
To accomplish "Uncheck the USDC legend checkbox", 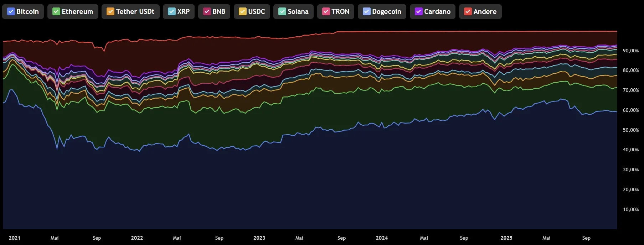I will click(243, 12).
